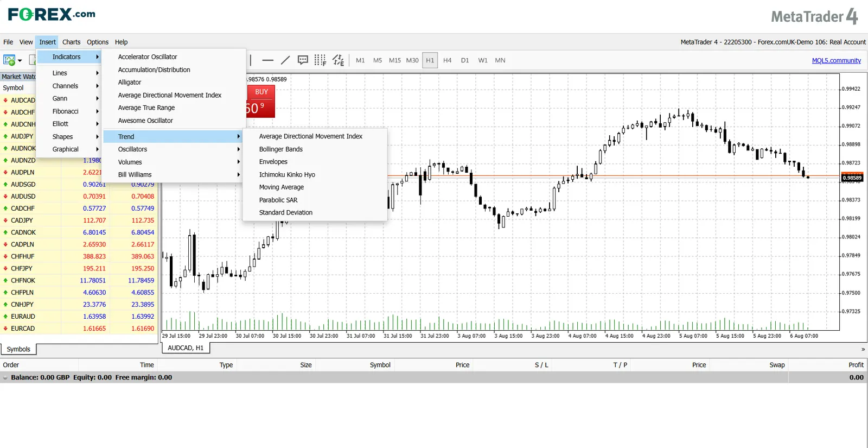Screen dimensions: 868x448
Task: Click the red down arrow beside AUDPLN
Action: coord(5,172)
